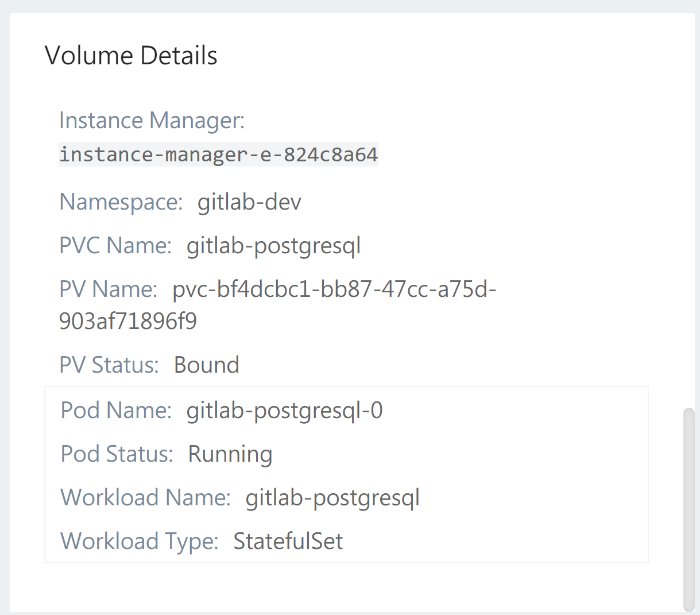Viewport: 700px width, 615px height.
Task: Select the Workload Type label
Action: point(138,541)
